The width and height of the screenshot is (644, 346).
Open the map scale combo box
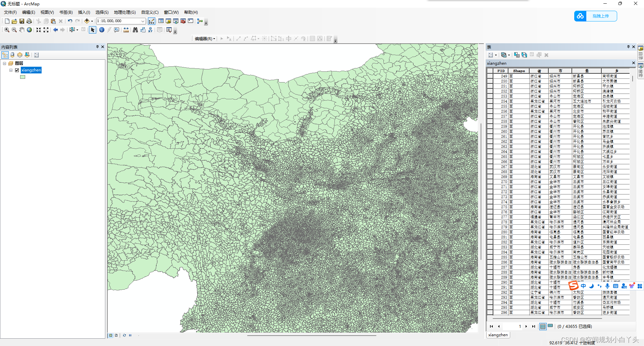click(x=121, y=21)
